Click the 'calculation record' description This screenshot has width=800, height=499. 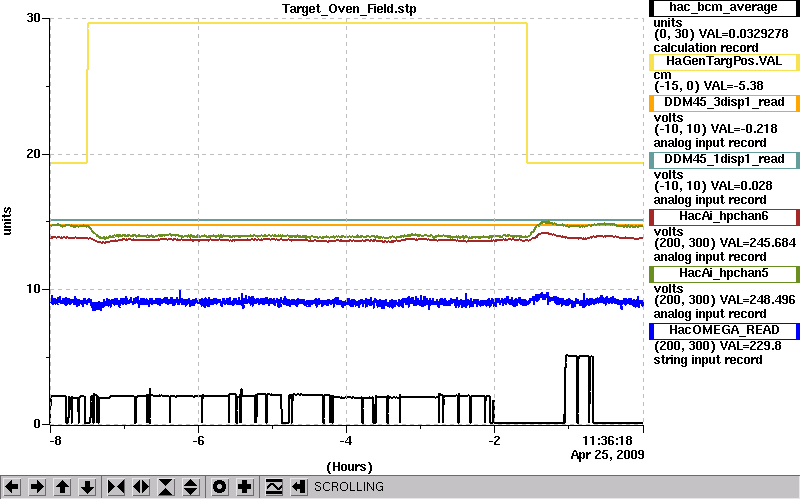pyautogui.click(x=706, y=48)
